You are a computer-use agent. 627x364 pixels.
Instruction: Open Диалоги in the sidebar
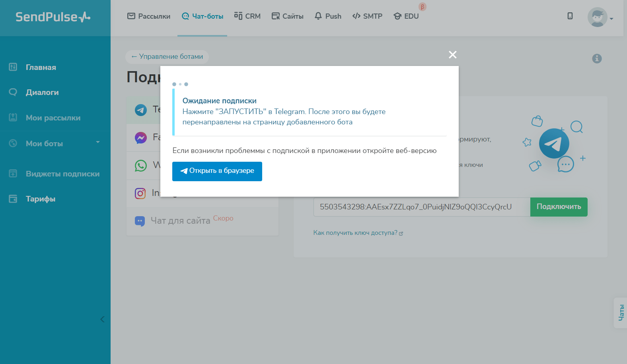click(42, 92)
